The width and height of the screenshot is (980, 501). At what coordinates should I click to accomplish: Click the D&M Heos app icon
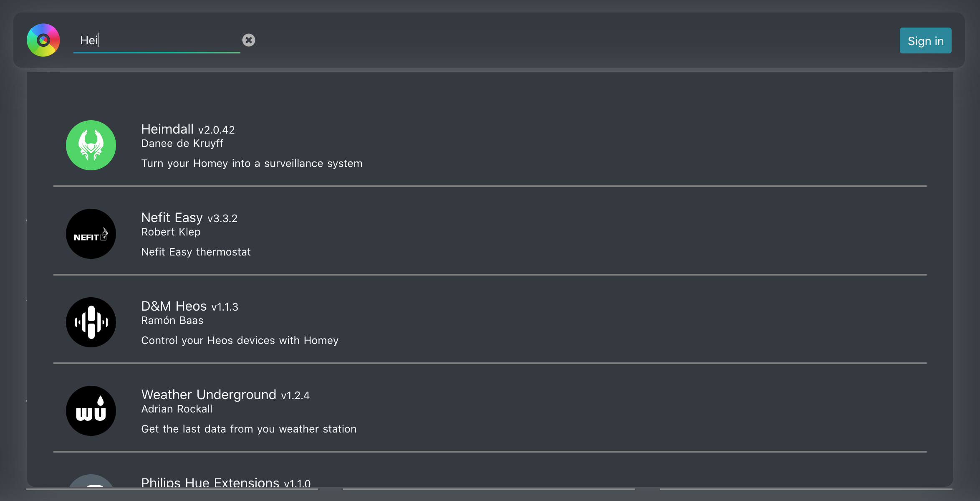point(91,322)
